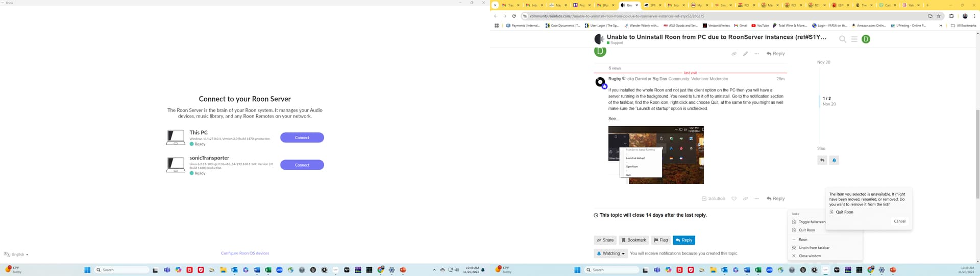The image size is (980, 276).
Task: Open Excel from the left taskbar
Action: point(268,270)
